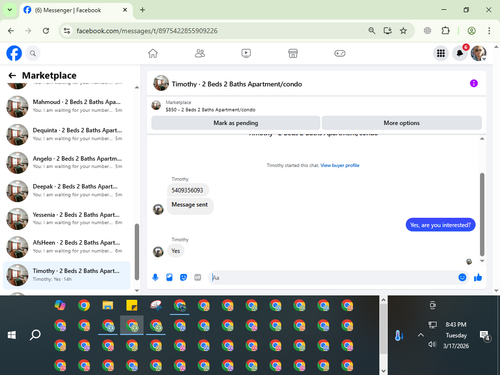The height and width of the screenshot is (375, 500).
Task: Open the Chrome profile icon
Action: (x=471, y=31)
